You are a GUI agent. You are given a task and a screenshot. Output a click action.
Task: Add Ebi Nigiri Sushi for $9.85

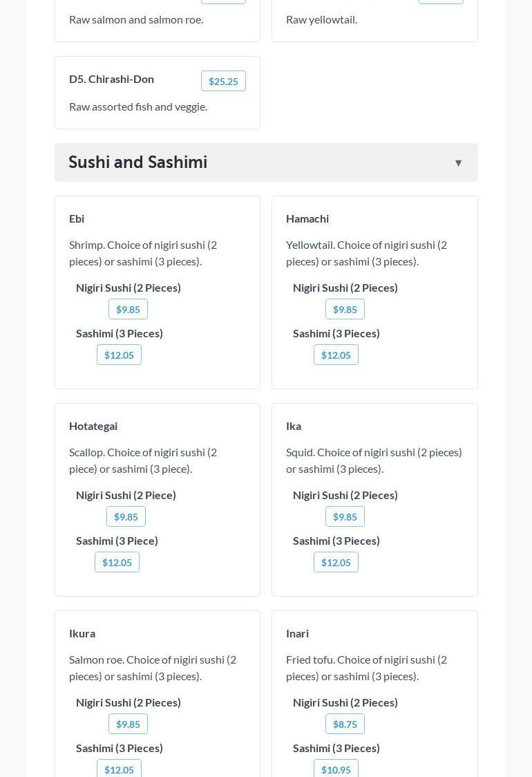pos(128,310)
